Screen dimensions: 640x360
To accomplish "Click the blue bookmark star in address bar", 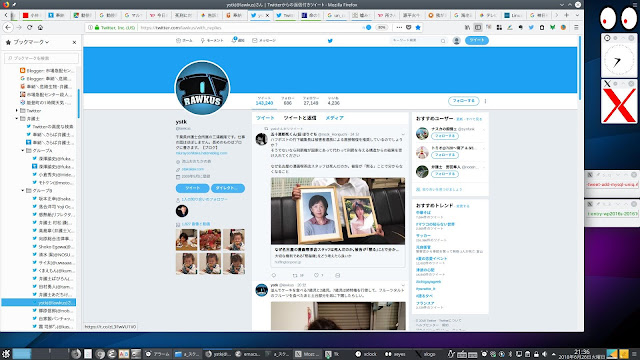I will coord(418,27).
